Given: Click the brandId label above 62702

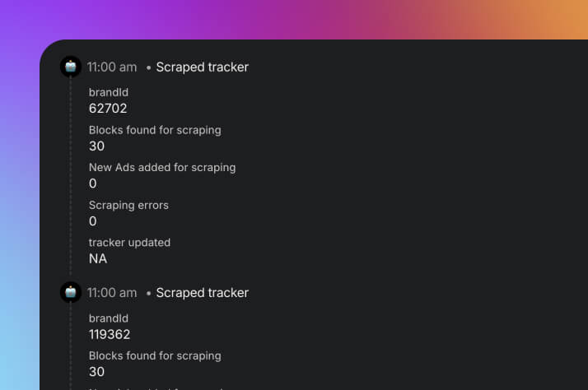Looking at the screenshot, I should [x=109, y=92].
